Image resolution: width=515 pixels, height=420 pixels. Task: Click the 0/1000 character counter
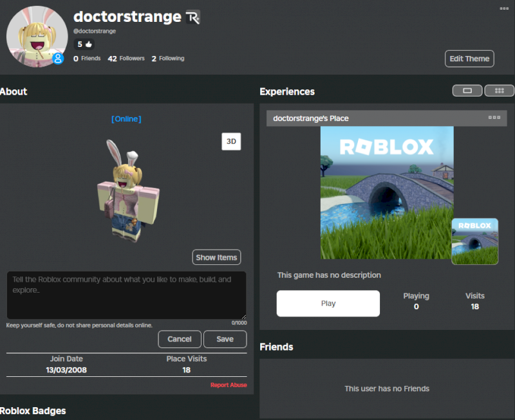point(239,323)
